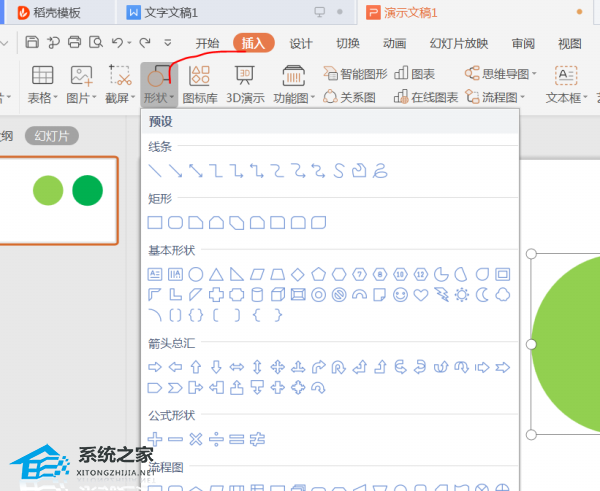Select the left-right double arrow shape

tap(236, 367)
